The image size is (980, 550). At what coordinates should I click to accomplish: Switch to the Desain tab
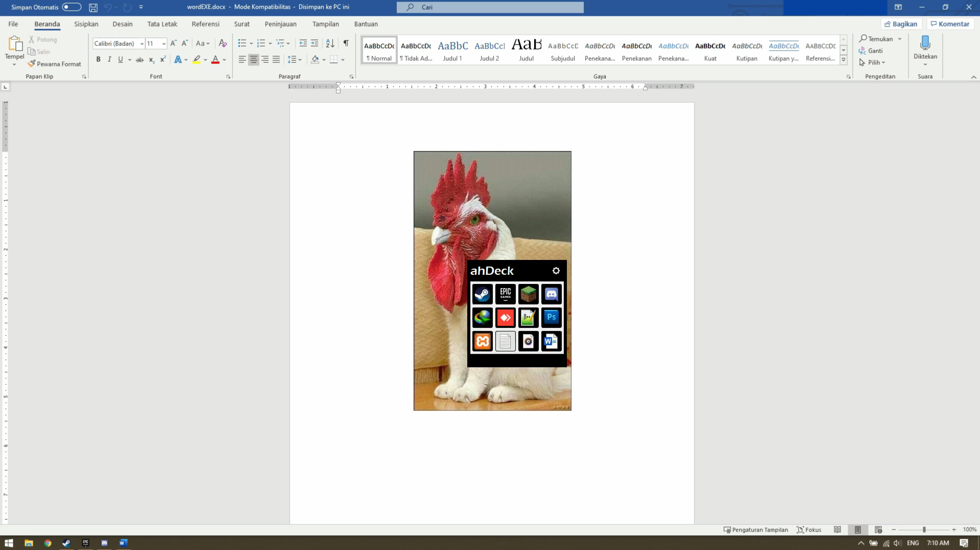123,24
